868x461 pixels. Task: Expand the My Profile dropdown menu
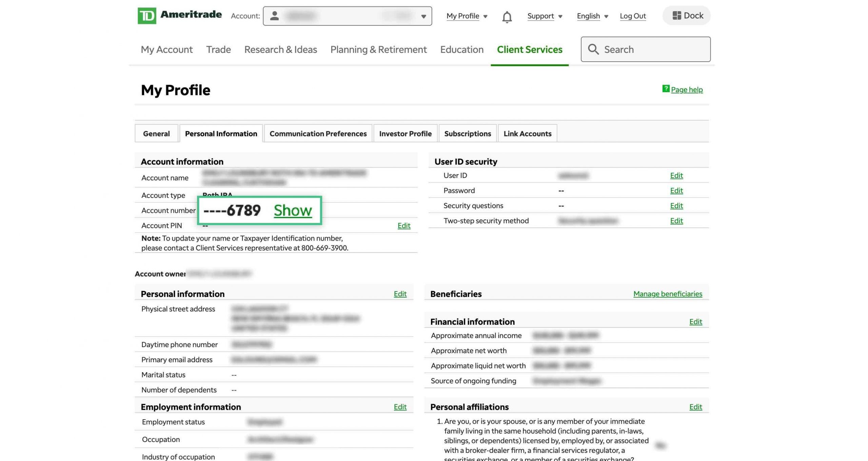pos(467,16)
